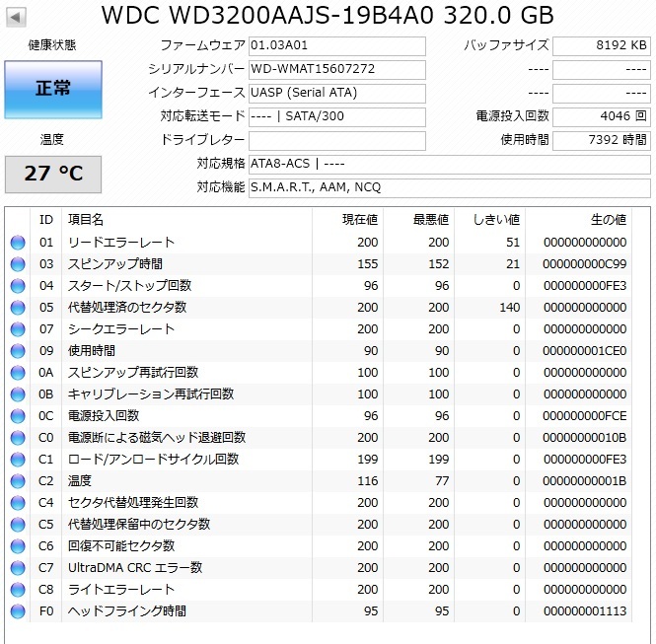This screenshot has width=656, height=644.
Task: Click raw value 000000001CE0
Action: pyautogui.click(x=584, y=351)
